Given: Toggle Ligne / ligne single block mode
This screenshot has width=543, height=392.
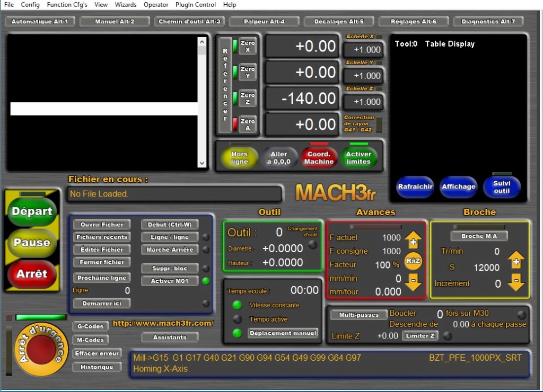Looking at the screenshot, I should (x=170, y=237).
